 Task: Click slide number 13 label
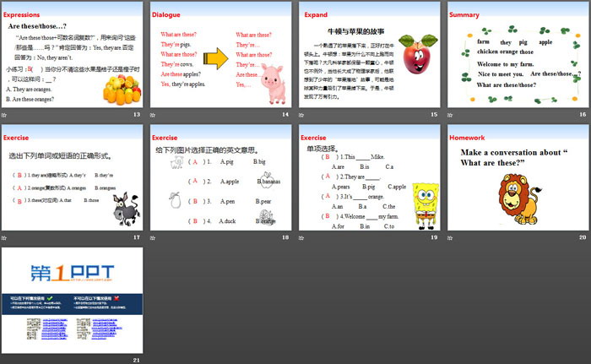(137, 114)
